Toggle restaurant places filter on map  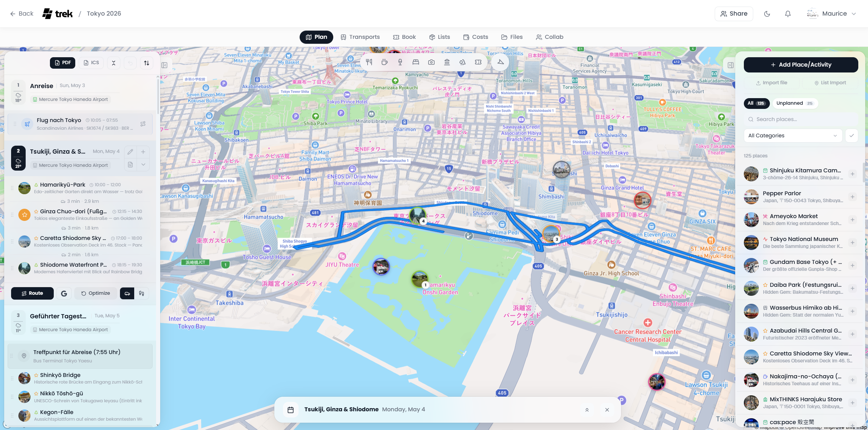pyautogui.click(x=369, y=62)
